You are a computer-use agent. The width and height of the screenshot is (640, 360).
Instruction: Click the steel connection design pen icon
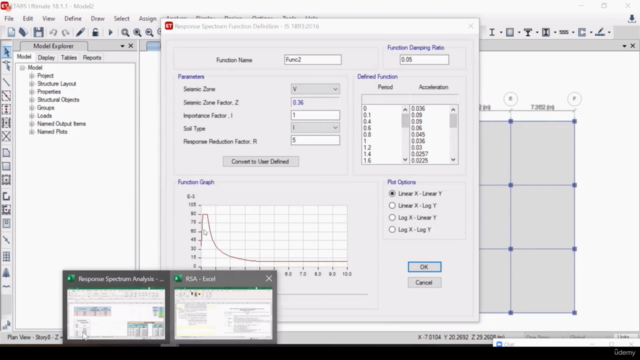(600, 32)
